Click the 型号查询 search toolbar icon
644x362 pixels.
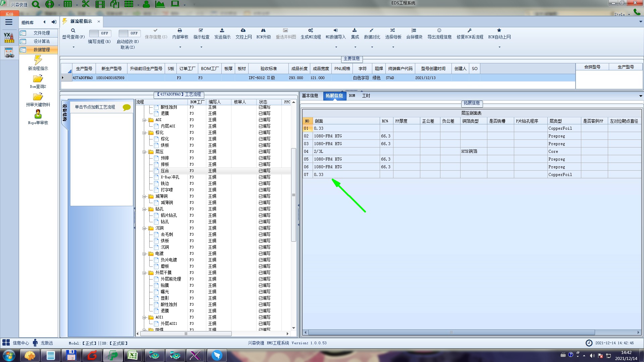(x=73, y=31)
